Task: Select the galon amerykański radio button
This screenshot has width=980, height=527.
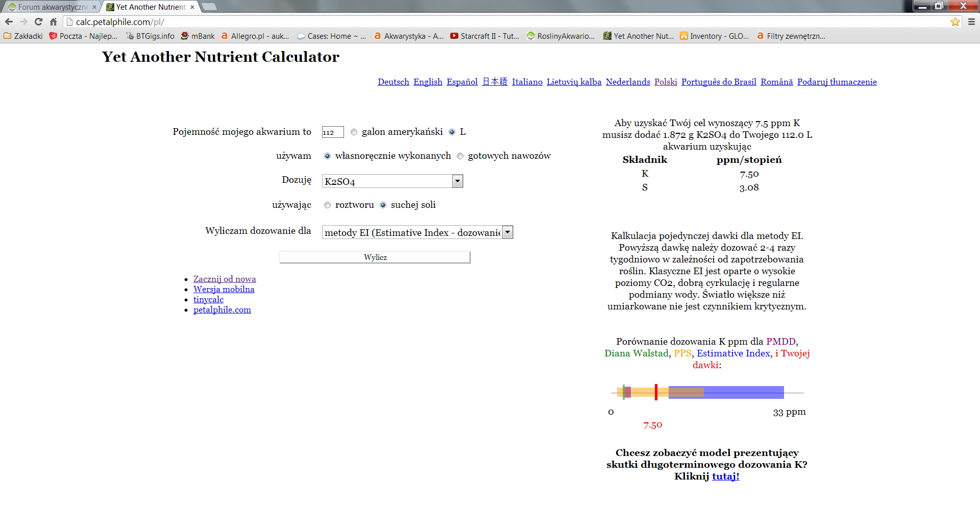Action: pyautogui.click(x=354, y=132)
